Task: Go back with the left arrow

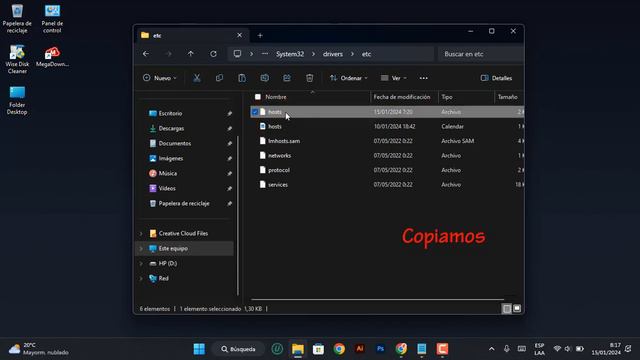Action: click(x=146, y=54)
